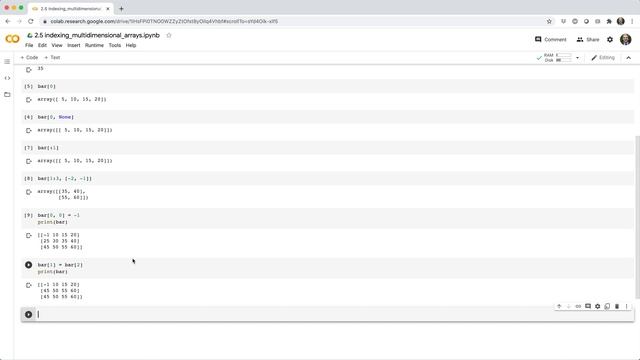Click the [8] cell execution label
The image size is (640, 360).
coord(28,178)
